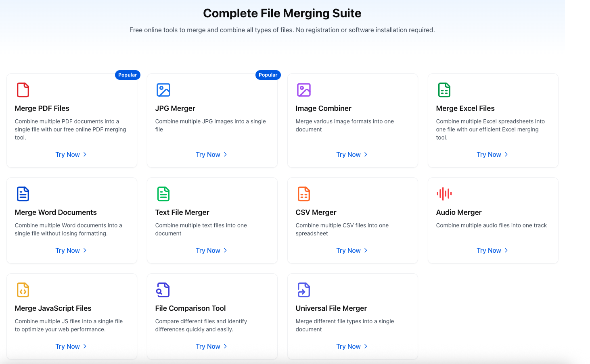Click the orange CSV Merger icon
Image resolution: width=590 pixels, height=364 pixels.
[x=304, y=194]
